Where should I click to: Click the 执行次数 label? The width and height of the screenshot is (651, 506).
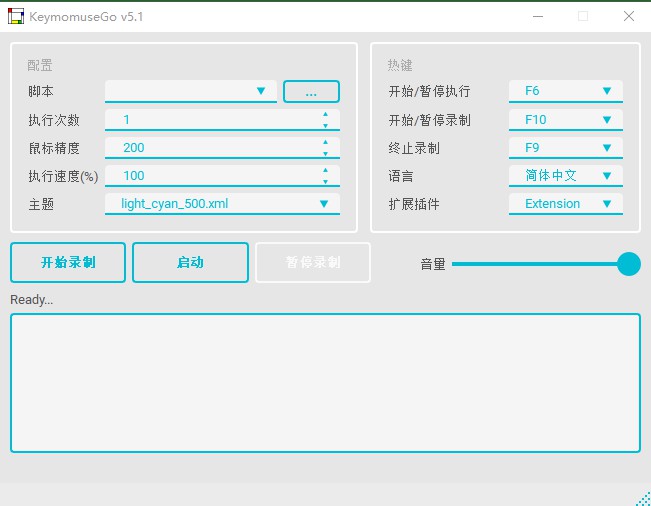click(x=54, y=120)
